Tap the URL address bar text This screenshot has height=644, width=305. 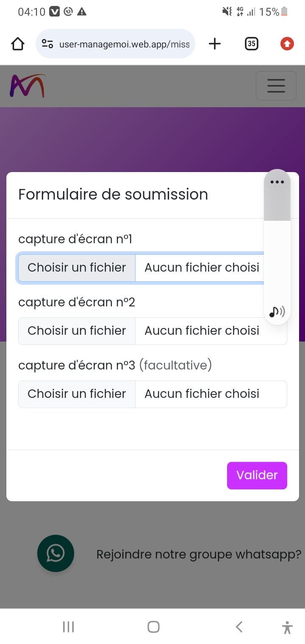click(x=124, y=44)
